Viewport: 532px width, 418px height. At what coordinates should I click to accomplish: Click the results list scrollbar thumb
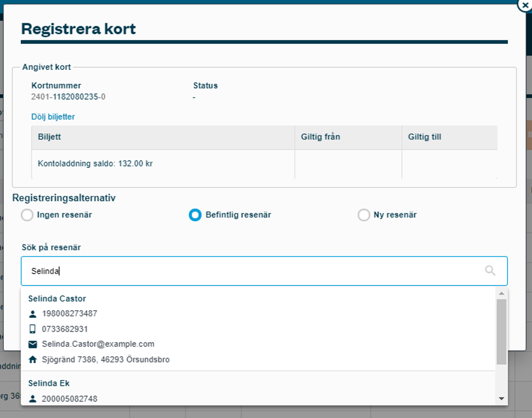coord(501,331)
